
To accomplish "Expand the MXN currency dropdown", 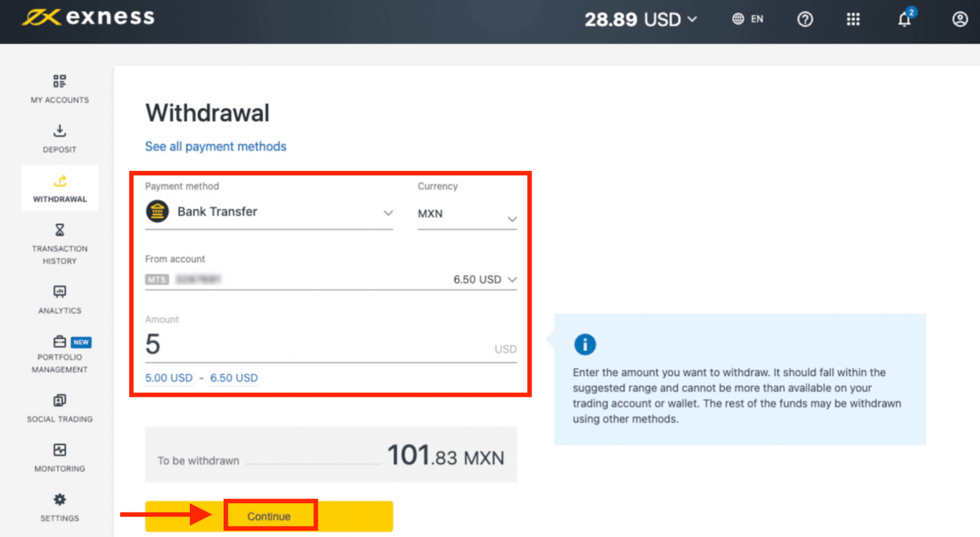I will pos(467,215).
